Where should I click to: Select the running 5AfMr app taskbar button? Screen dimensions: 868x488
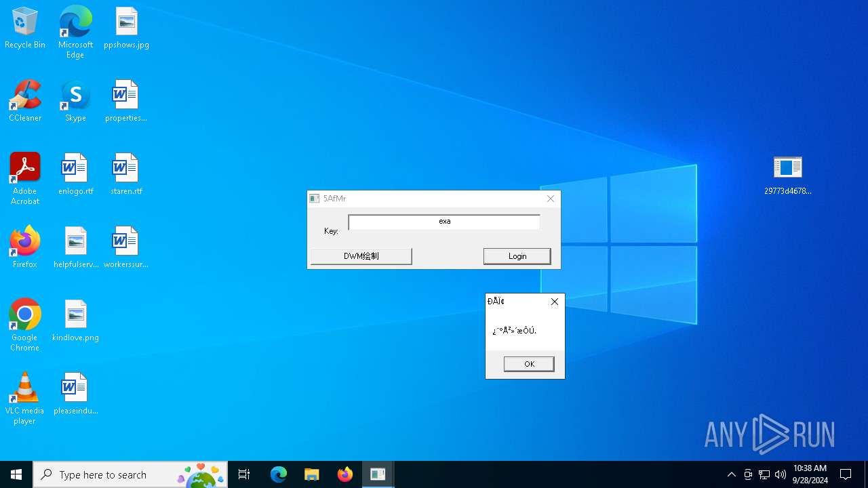(378, 474)
